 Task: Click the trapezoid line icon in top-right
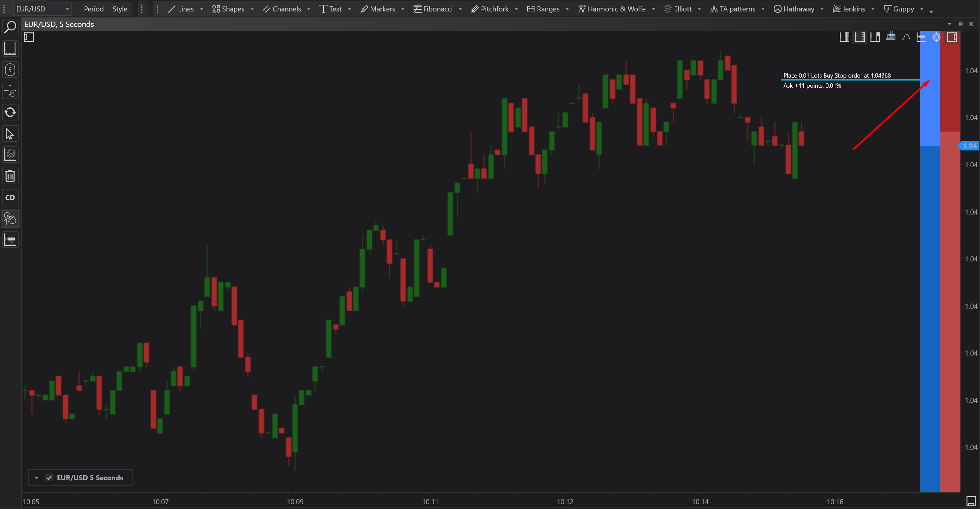(906, 37)
